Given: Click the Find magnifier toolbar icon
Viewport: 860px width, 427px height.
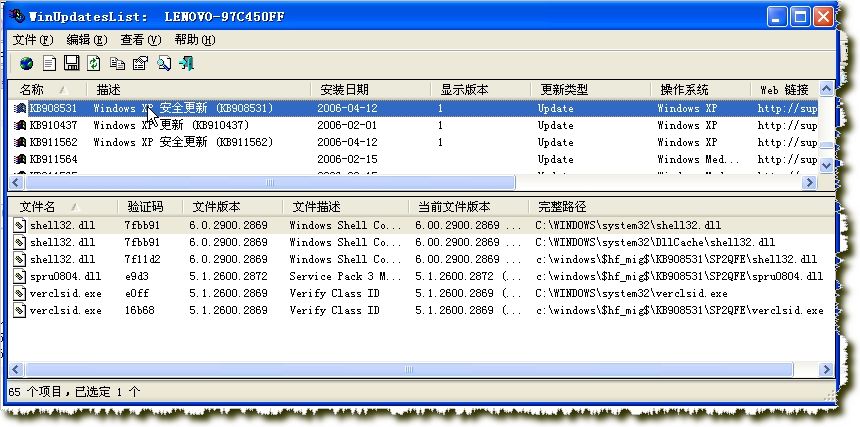Looking at the screenshot, I should tap(163, 64).
